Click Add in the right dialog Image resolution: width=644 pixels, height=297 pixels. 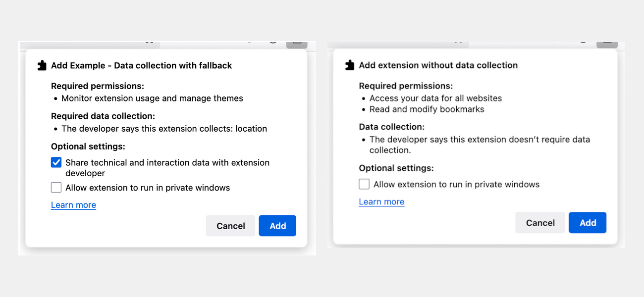pos(588,223)
